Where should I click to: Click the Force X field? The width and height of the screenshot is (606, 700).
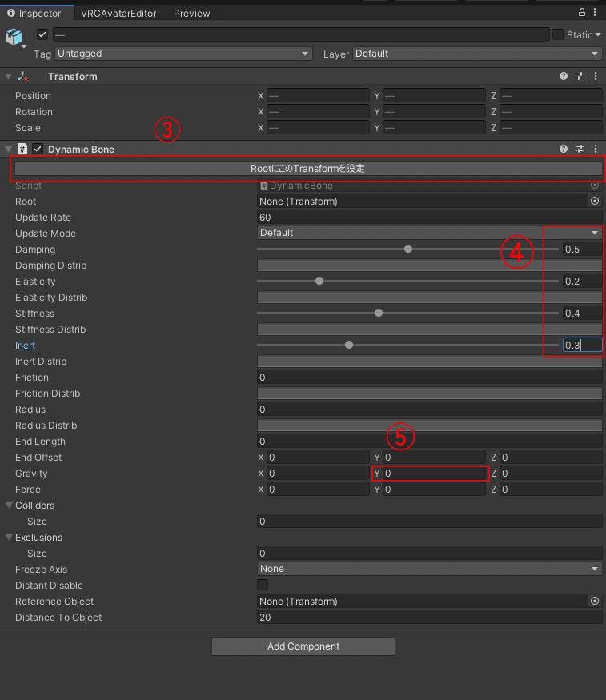coord(318,490)
